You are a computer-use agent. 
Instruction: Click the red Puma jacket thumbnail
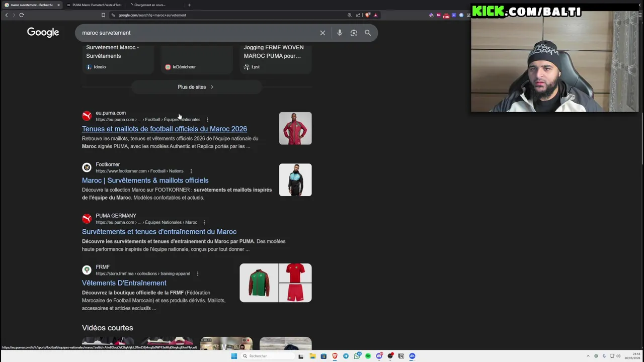tap(295, 128)
